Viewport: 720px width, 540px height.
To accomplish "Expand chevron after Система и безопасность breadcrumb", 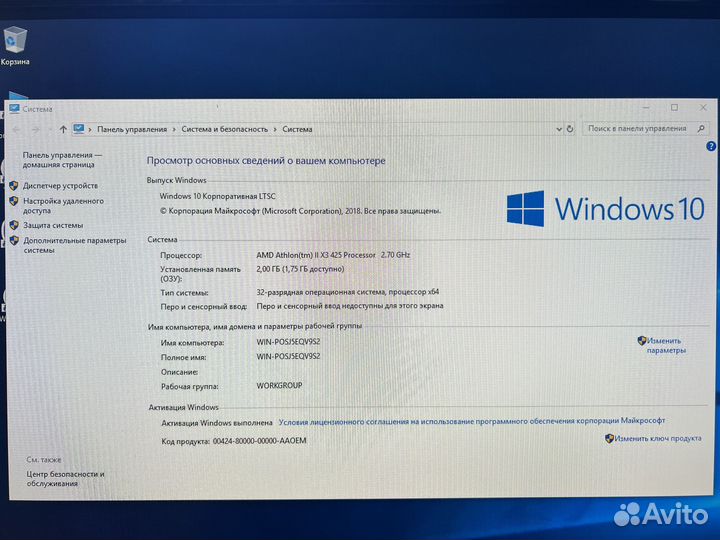I will pos(275,129).
